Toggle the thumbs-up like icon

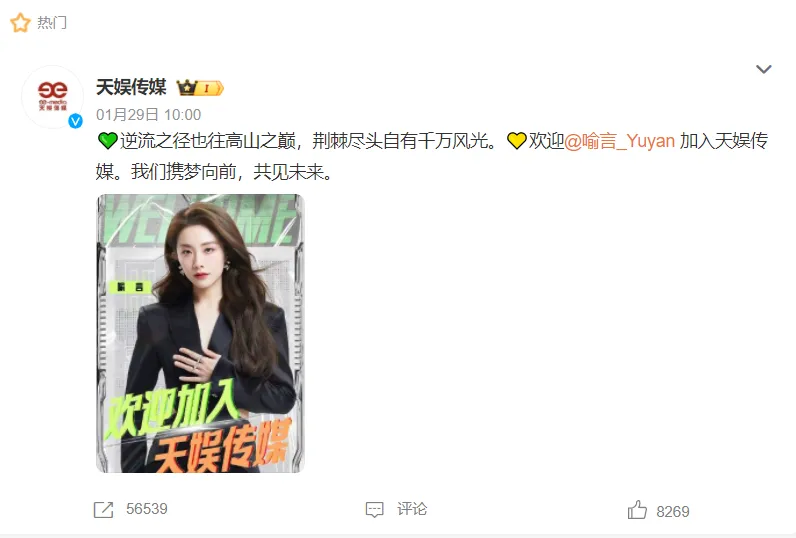[x=637, y=510]
